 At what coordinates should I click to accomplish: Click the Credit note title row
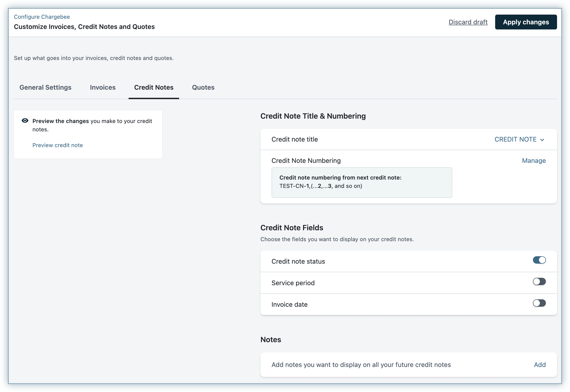point(295,139)
